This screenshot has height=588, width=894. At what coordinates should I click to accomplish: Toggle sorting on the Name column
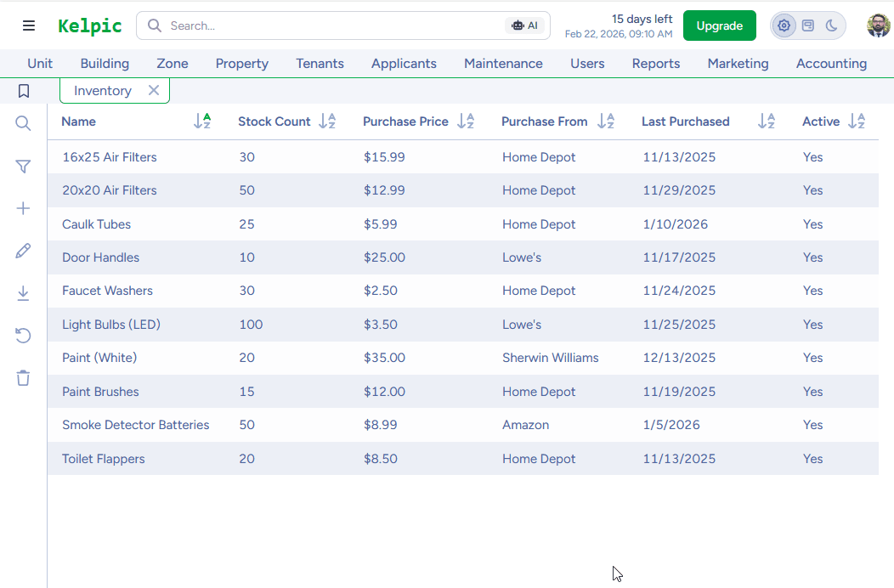pos(202,121)
